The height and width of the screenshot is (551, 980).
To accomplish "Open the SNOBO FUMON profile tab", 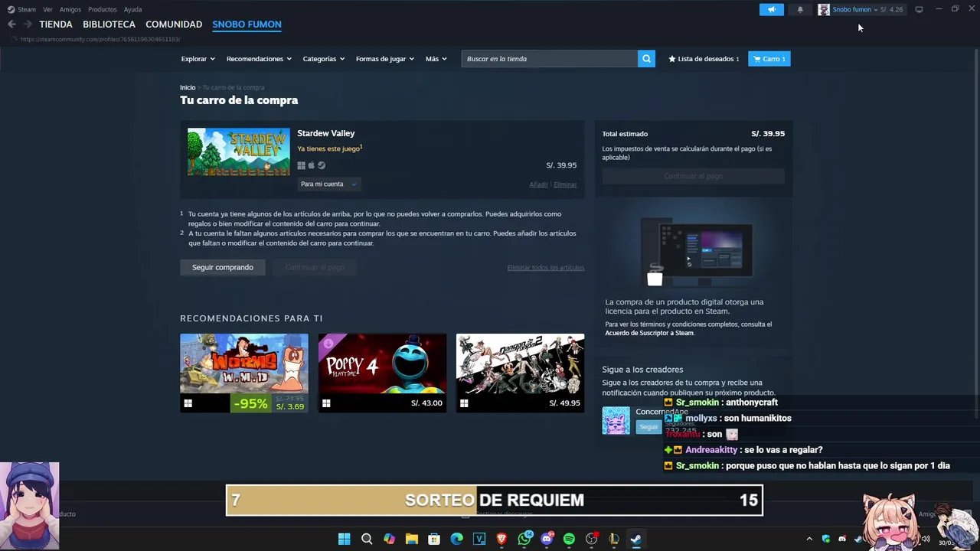I will (247, 24).
